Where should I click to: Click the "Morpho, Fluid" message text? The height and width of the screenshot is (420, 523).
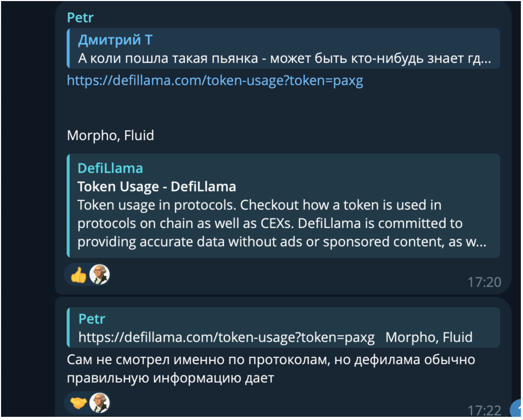110,136
